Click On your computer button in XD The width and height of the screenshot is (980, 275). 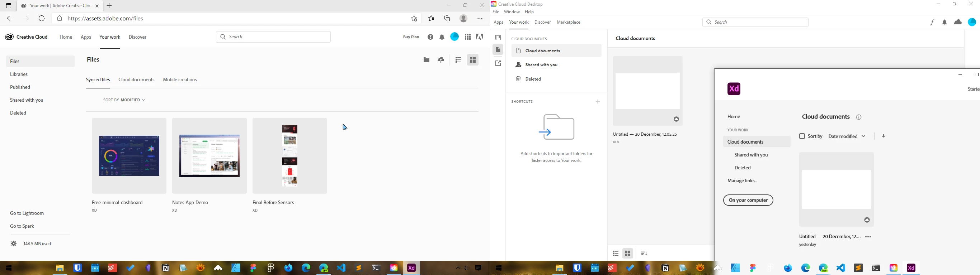748,200
